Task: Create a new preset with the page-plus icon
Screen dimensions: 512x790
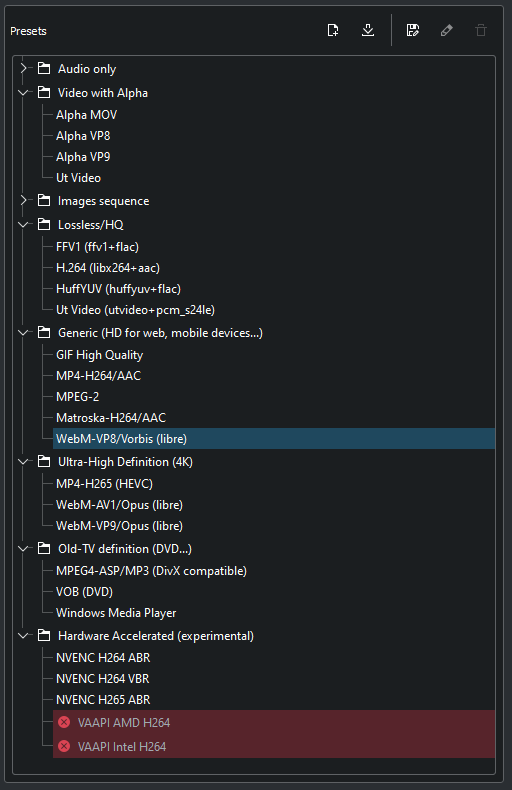Action: (x=333, y=30)
